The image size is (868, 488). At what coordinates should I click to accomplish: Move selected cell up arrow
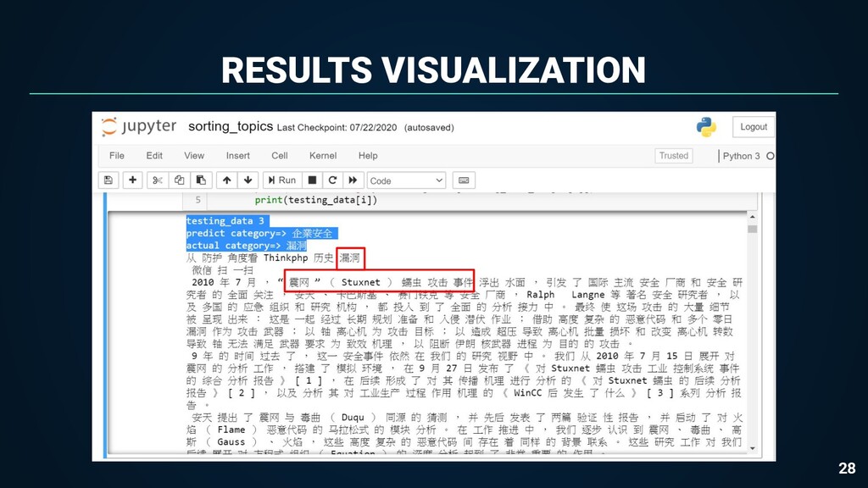(x=226, y=180)
